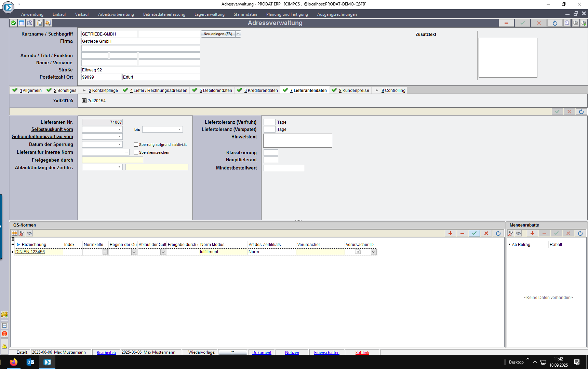The image size is (588, 369).
Task: Add new QS-Normen row with plus
Action: 450,233
